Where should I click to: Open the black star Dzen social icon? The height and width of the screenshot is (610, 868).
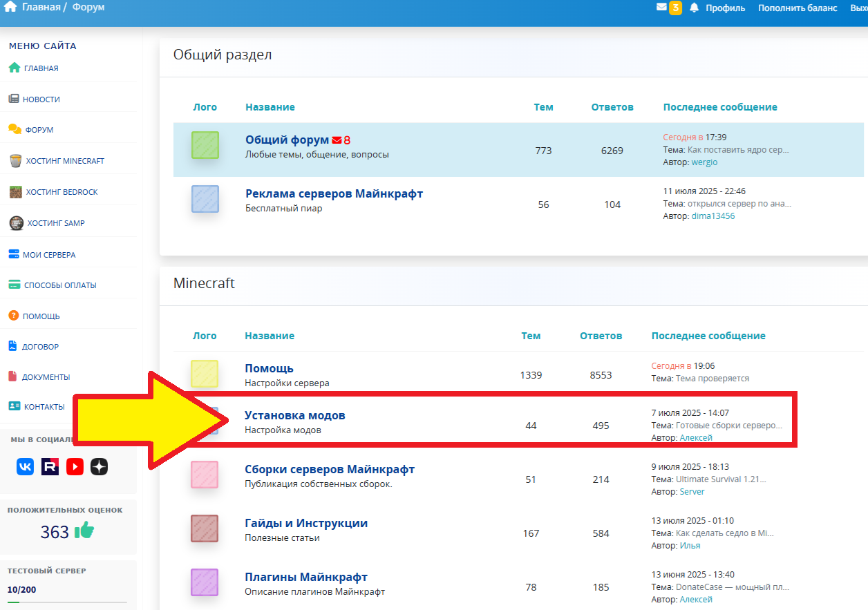tap(100, 466)
